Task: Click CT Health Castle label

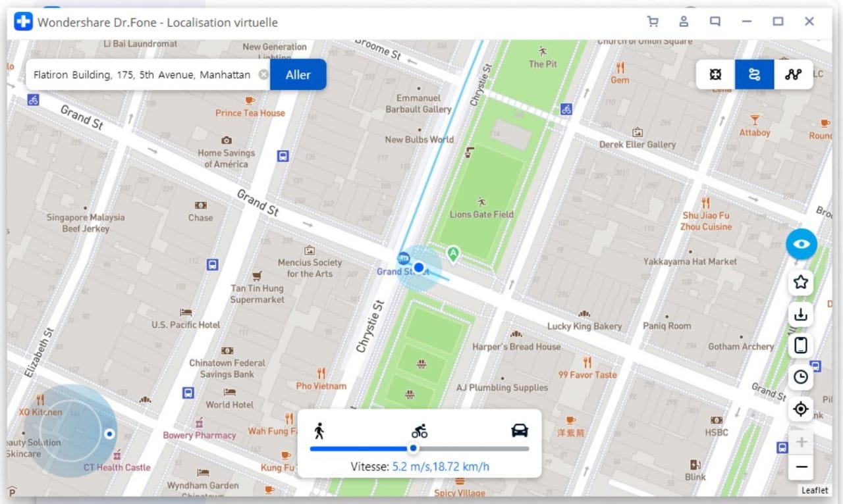Action: pyautogui.click(x=117, y=467)
